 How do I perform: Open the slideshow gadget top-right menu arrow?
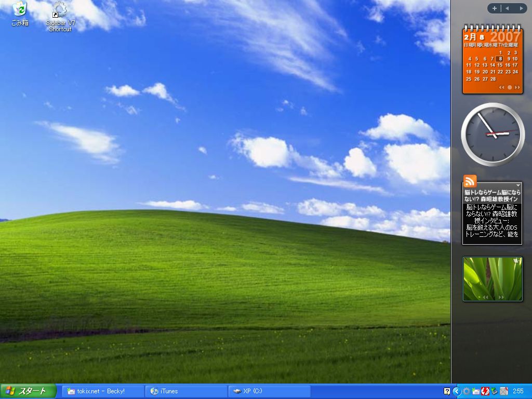[x=516, y=261]
